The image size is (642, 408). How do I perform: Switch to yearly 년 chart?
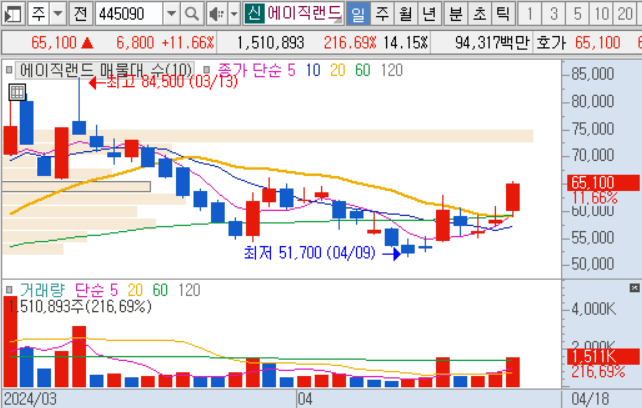(429, 14)
